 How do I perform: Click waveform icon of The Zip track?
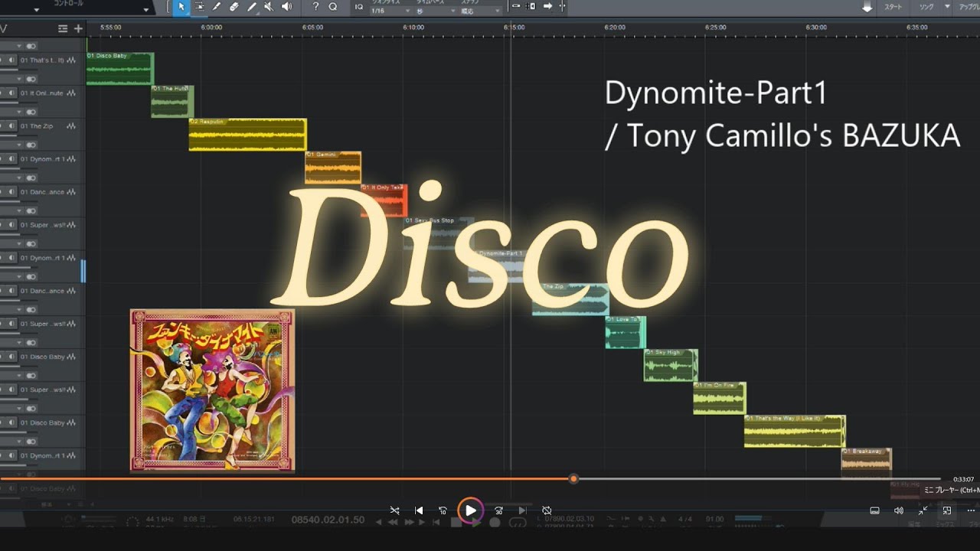coord(71,126)
